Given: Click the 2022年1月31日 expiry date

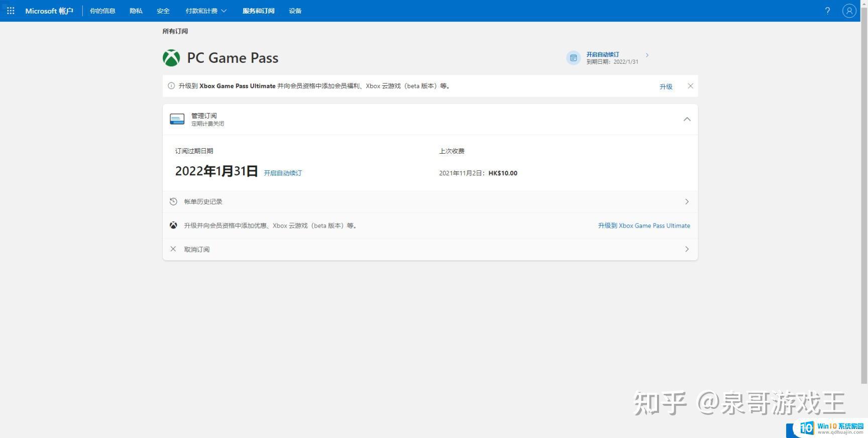Looking at the screenshot, I should coord(216,171).
